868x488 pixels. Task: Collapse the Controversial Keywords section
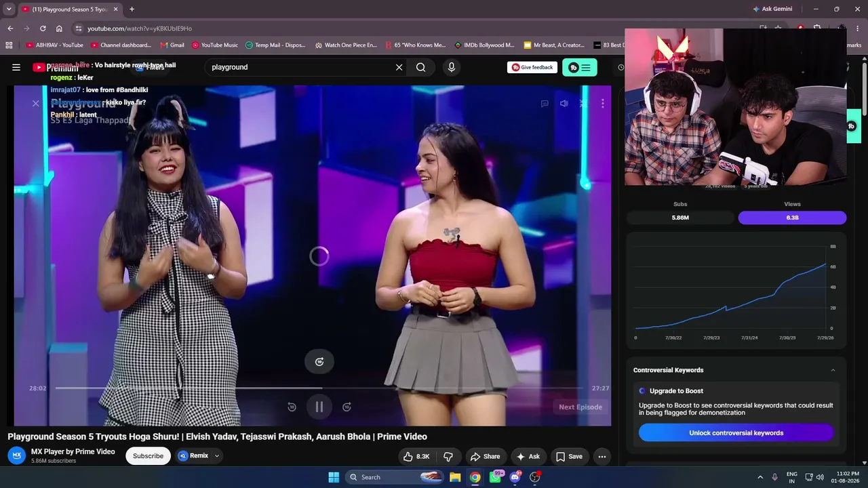(833, 370)
